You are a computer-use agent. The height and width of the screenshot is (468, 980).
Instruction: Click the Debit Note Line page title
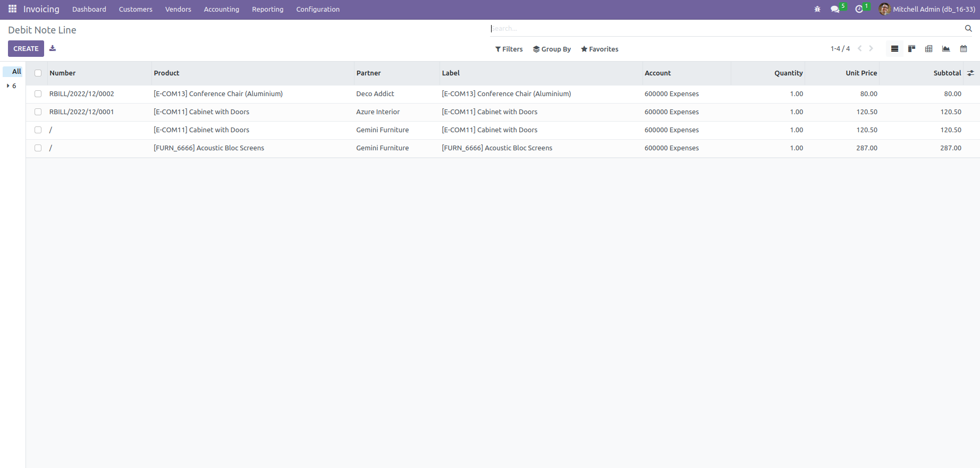coord(42,30)
